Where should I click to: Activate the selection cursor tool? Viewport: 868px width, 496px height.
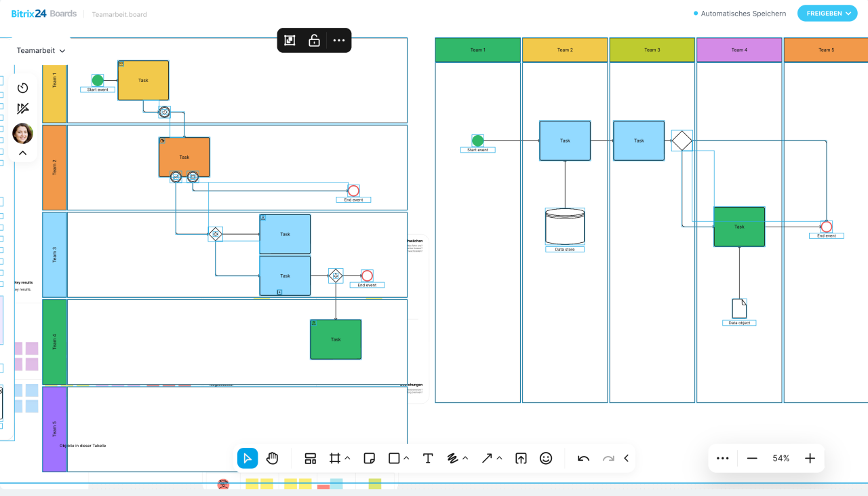tap(248, 458)
